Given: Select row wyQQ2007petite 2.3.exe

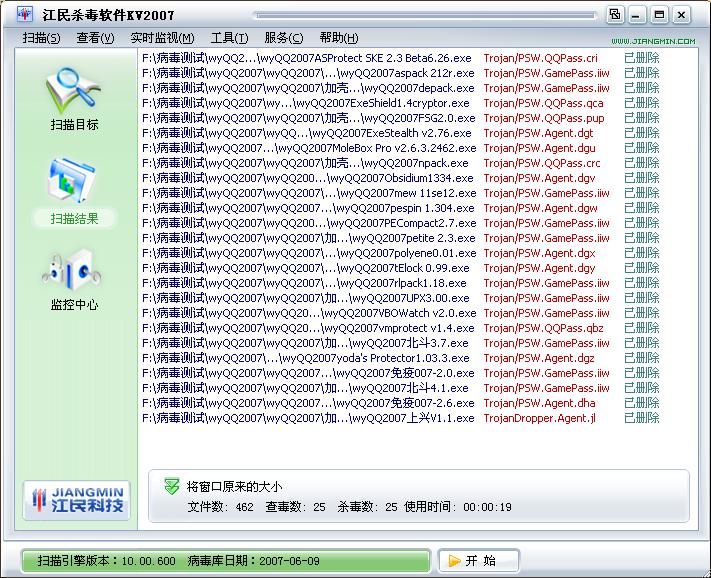Looking at the screenshot, I should click(x=401, y=238).
